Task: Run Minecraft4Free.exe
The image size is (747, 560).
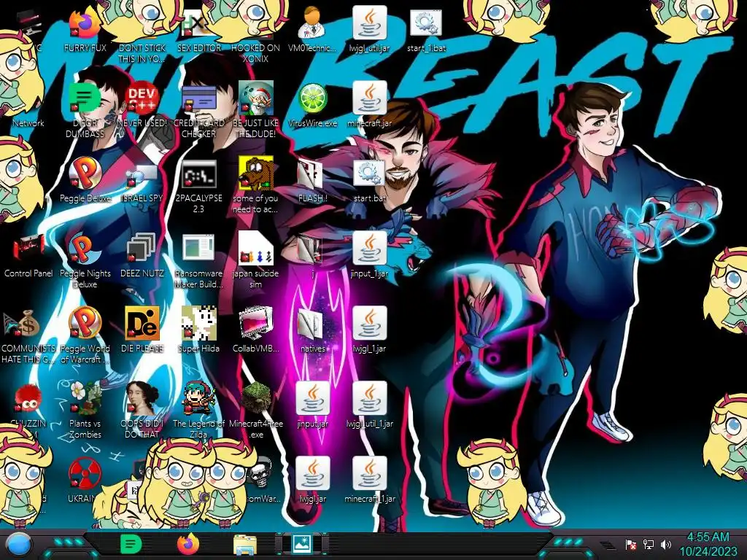Action: [256, 398]
